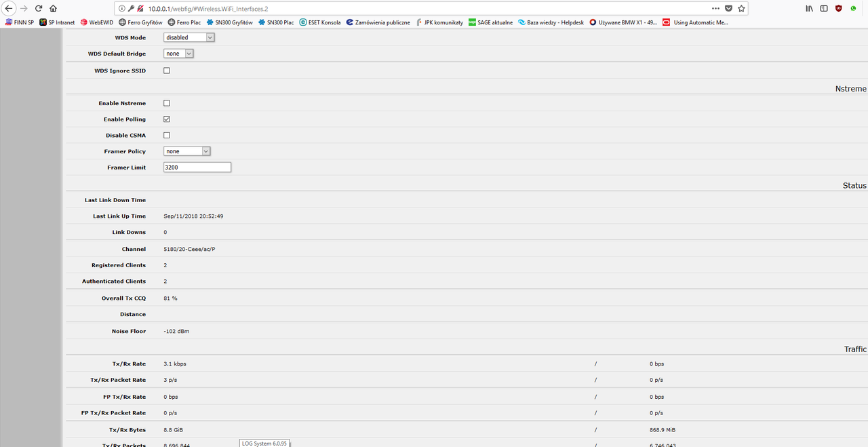The image size is (868, 447).
Task: Open the WebEWID bookmark
Action: (97, 22)
